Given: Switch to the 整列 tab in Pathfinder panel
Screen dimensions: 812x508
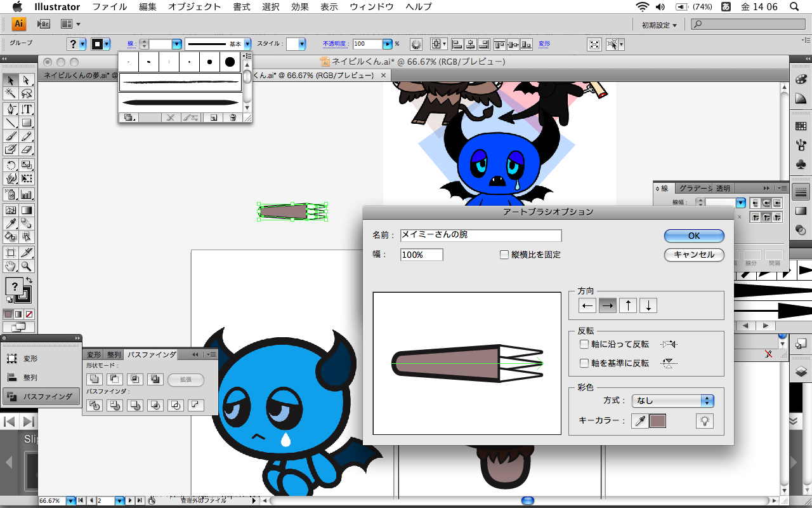Looking at the screenshot, I should [114, 355].
